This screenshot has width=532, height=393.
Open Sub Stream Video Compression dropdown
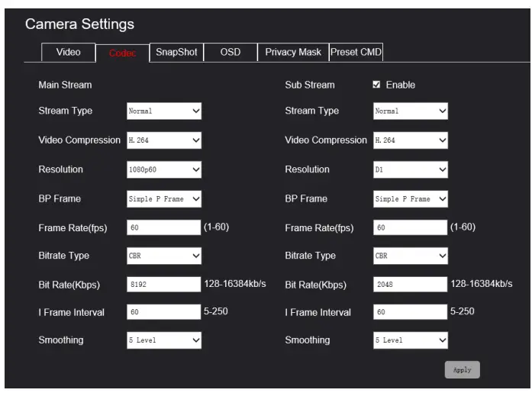pos(411,140)
